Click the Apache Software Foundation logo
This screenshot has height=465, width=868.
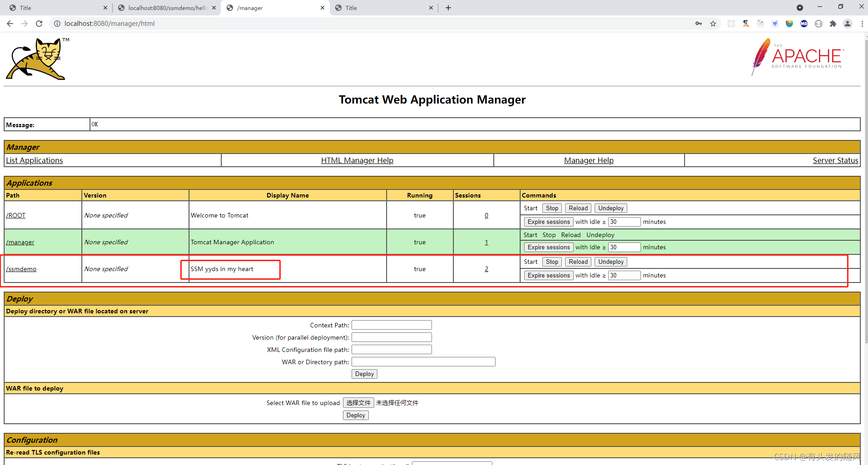tap(798, 57)
